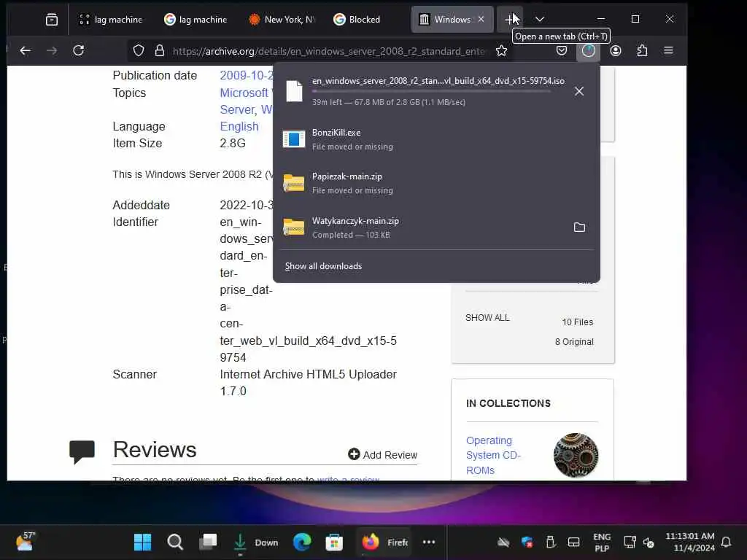Switch to Google lag machine tab

(x=196, y=20)
